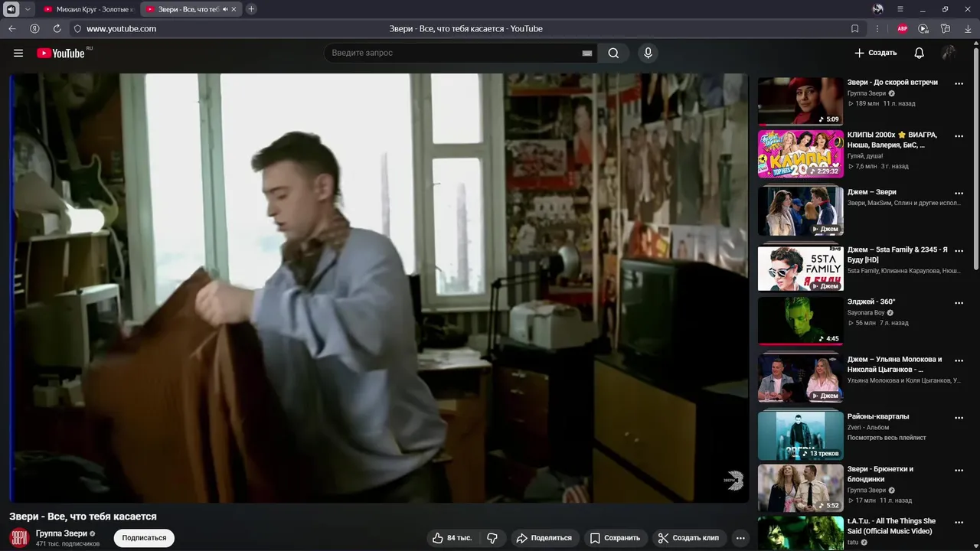Open the browser extensions panel icon
Image resolution: width=980 pixels, height=551 pixels.
[946, 28]
